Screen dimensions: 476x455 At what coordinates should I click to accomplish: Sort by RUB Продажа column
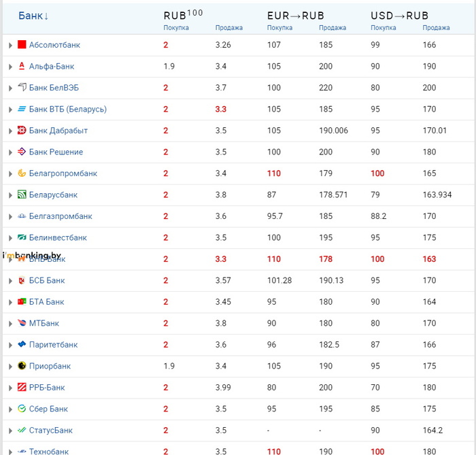pyautogui.click(x=229, y=28)
